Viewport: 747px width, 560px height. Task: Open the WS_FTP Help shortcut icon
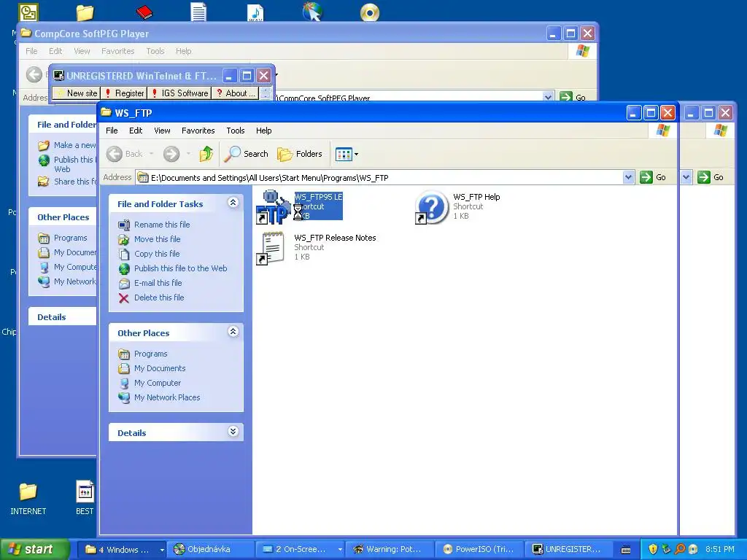(x=432, y=207)
